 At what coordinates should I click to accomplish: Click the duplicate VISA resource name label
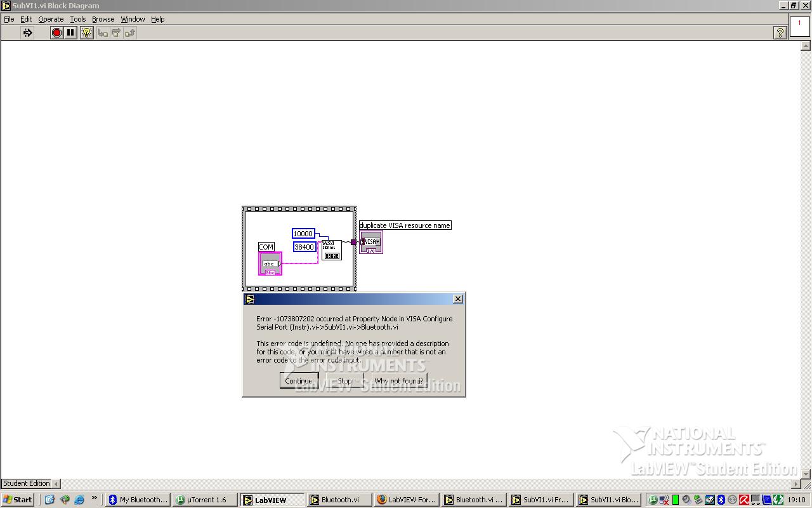click(x=405, y=225)
